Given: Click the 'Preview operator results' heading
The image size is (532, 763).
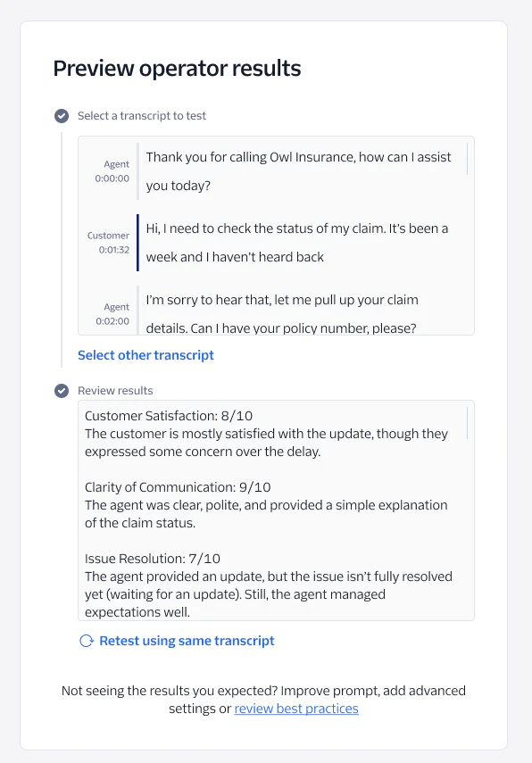Looking at the screenshot, I should [x=177, y=68].
